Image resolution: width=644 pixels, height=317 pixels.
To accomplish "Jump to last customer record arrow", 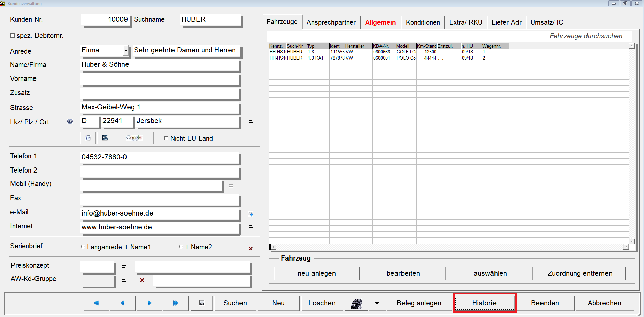I will coord(176,303).
